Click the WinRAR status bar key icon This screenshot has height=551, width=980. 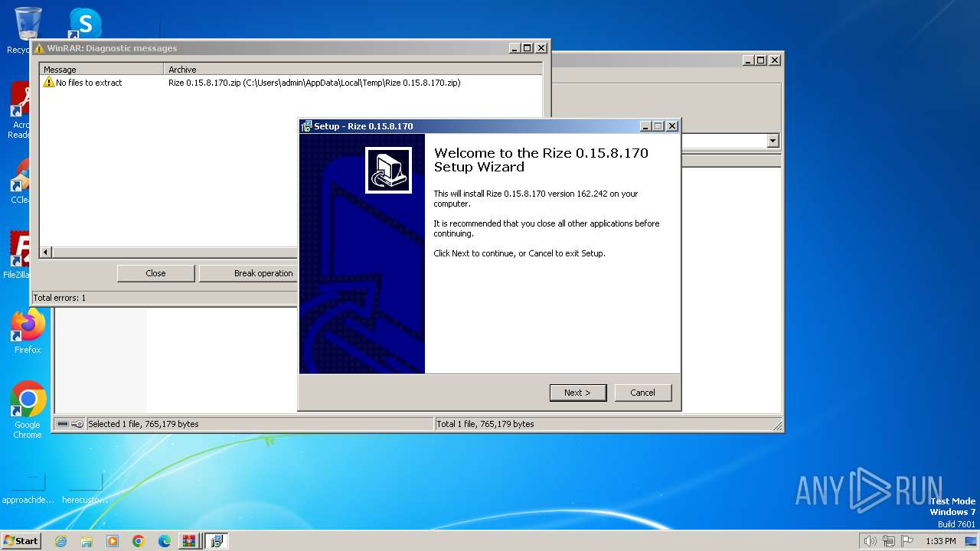pos(77,424)
